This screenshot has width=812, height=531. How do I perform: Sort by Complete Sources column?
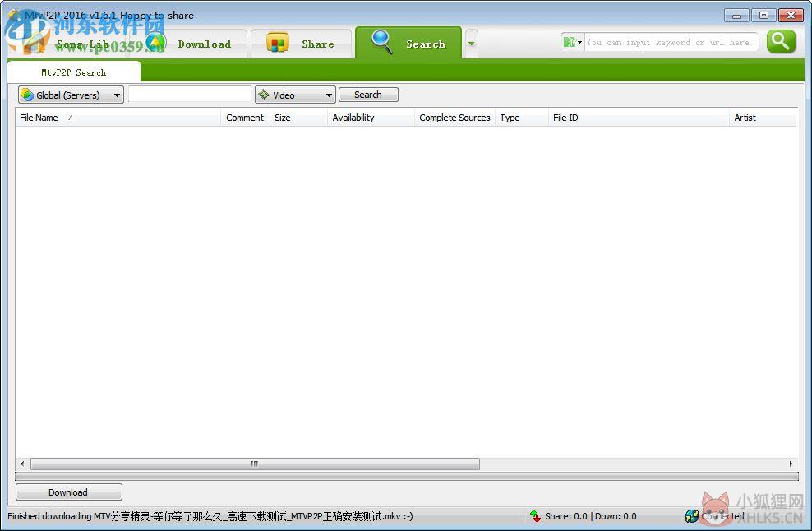tap(454, 118)
